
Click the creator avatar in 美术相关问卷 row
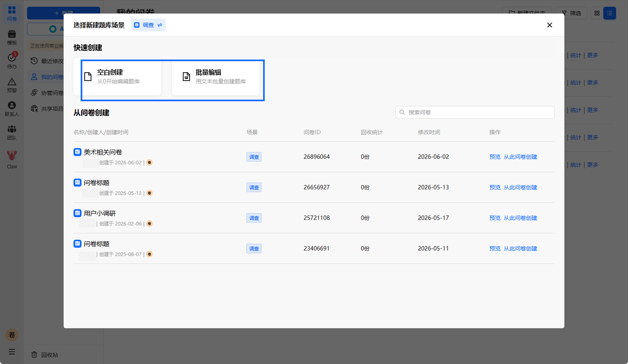tap(149, 163)
